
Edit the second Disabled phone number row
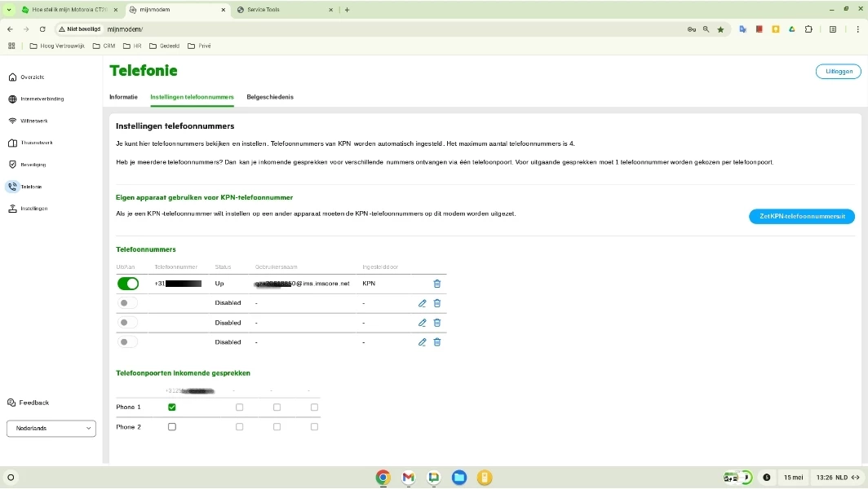422,323
